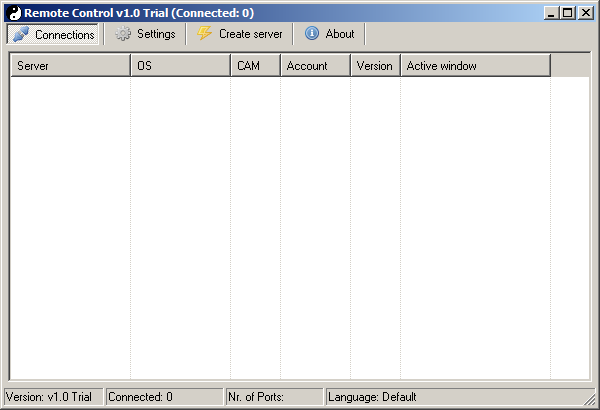Viewport: 600px width, 410px height.
Task: Maximize the Remote Control window
Action: coord(568,13)
